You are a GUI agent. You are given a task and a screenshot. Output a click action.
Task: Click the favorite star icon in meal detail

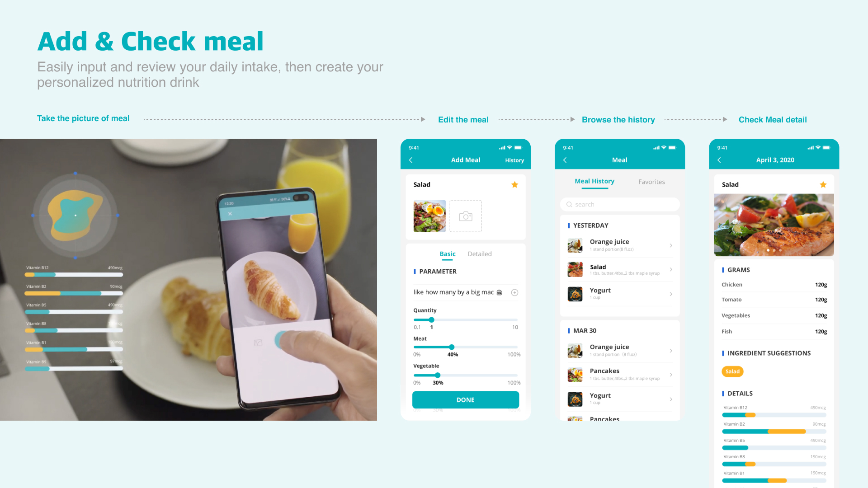click(822, 184)
